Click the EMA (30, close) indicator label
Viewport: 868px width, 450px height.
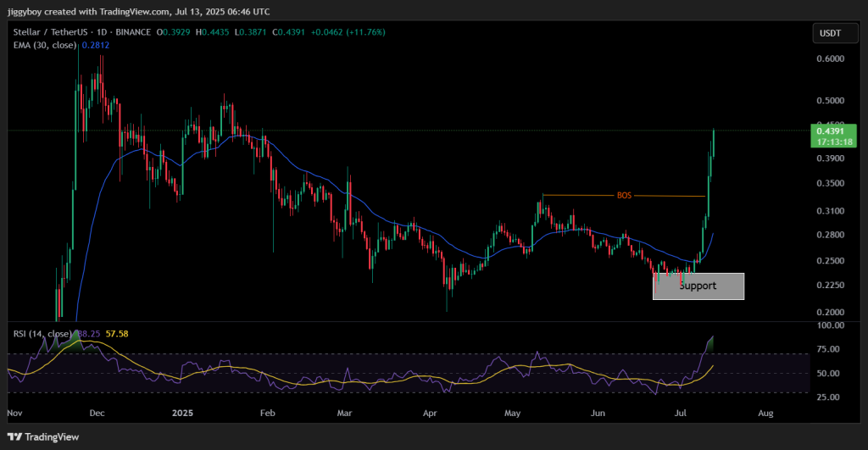coord(45,45)
